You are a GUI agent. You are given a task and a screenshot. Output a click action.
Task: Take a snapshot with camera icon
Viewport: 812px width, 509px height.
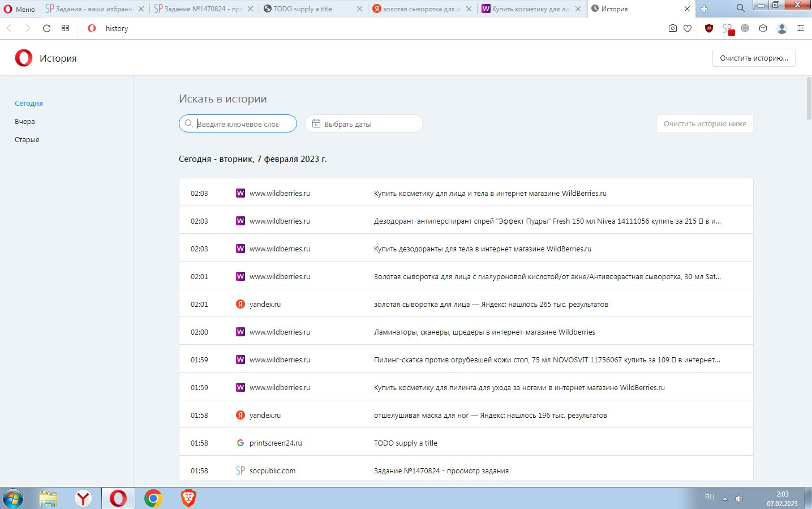tap(672, 28)
